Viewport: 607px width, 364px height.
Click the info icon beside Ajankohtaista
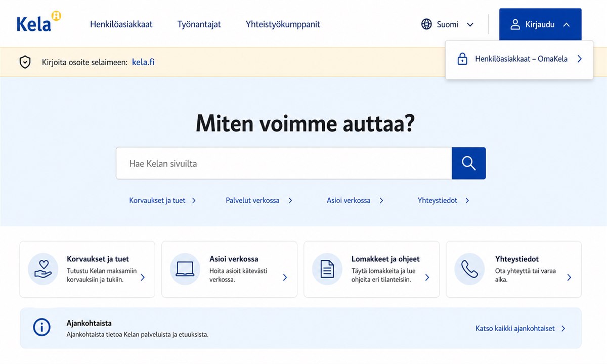42,328
